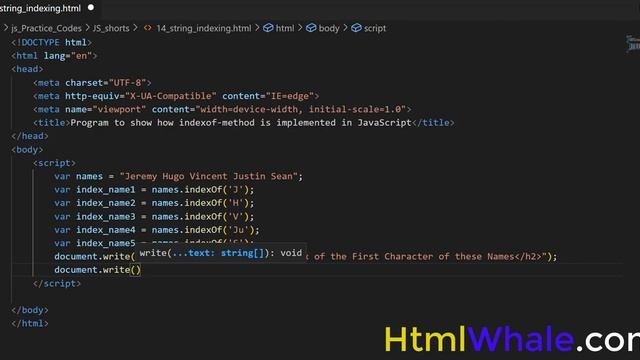640x360 pixels.
Task: Click 'First Character of these Names' string text
Action: coord(433,257)
